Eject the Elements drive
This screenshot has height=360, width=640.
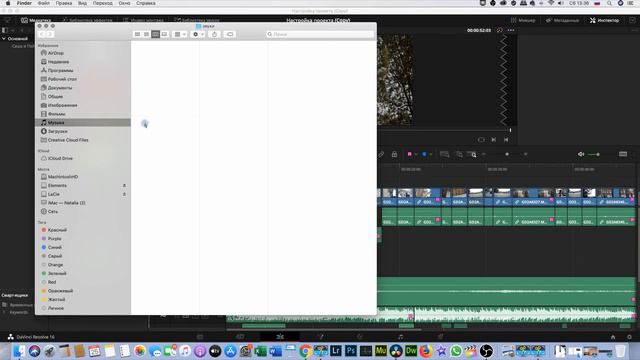(124, 185)
